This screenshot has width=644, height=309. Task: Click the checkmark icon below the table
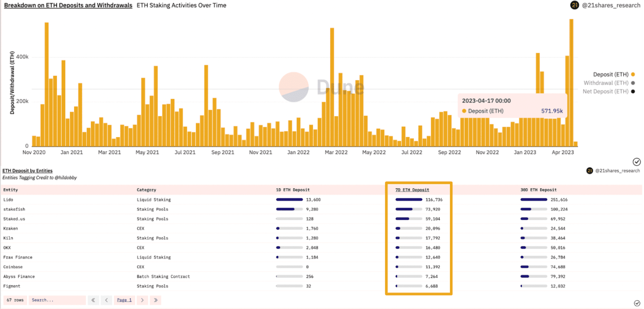(x=637, y=303)
